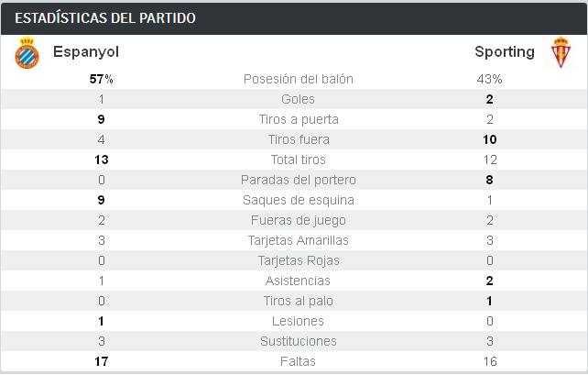
Task: Click the Asistencias row label
Action: point(298,281)
